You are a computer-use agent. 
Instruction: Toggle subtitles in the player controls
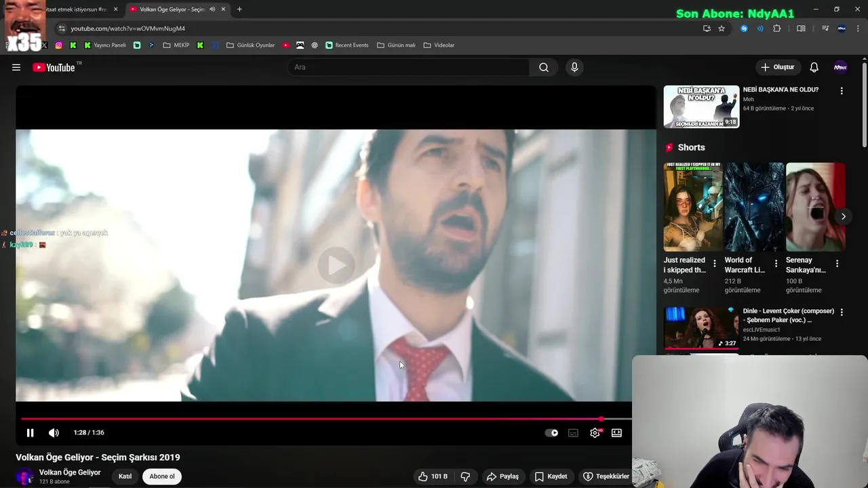(573, 432)
